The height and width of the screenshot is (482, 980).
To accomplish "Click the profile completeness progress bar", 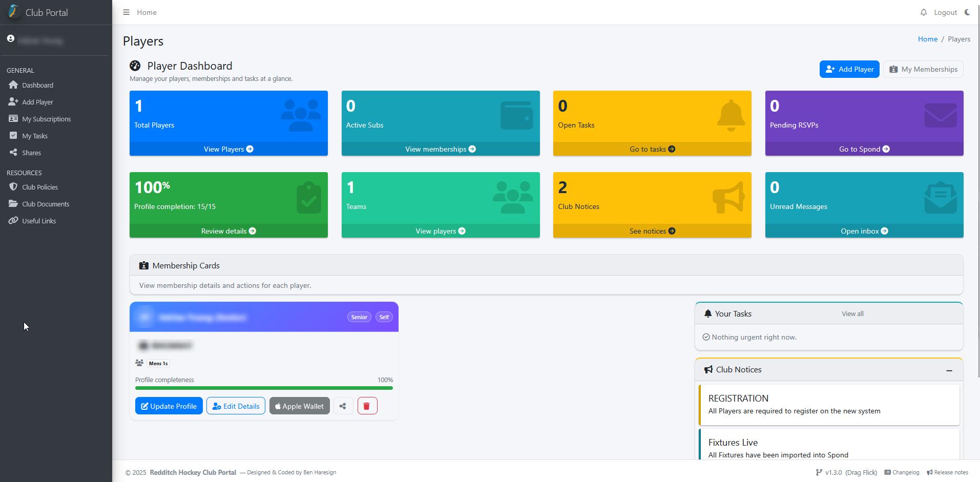I will click(264, 388).
